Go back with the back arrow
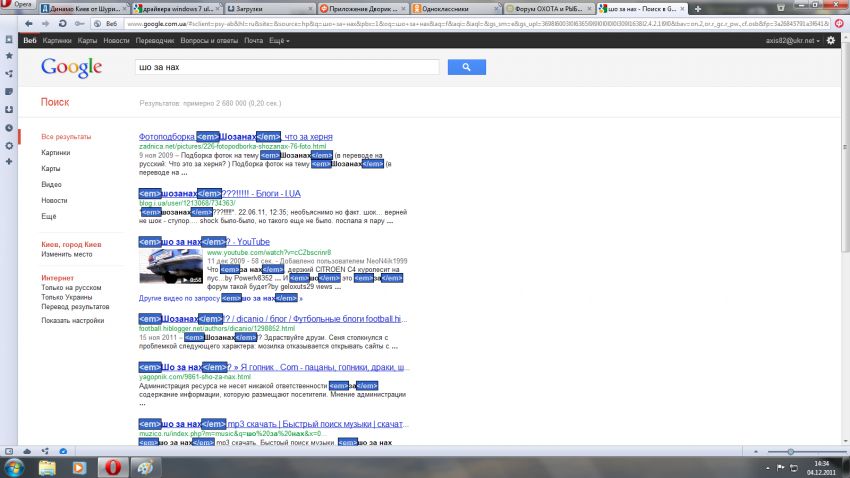Image resolution: width=850 pixels, height=478 pixels. tap(29, 24)
